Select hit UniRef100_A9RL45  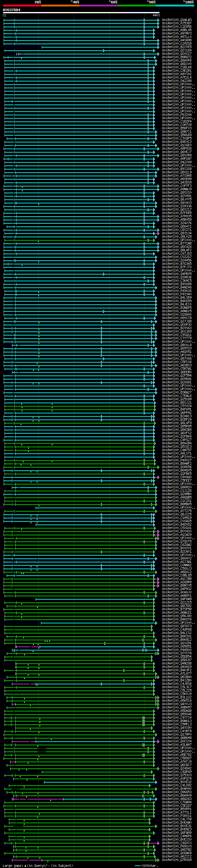click(177, 30)
